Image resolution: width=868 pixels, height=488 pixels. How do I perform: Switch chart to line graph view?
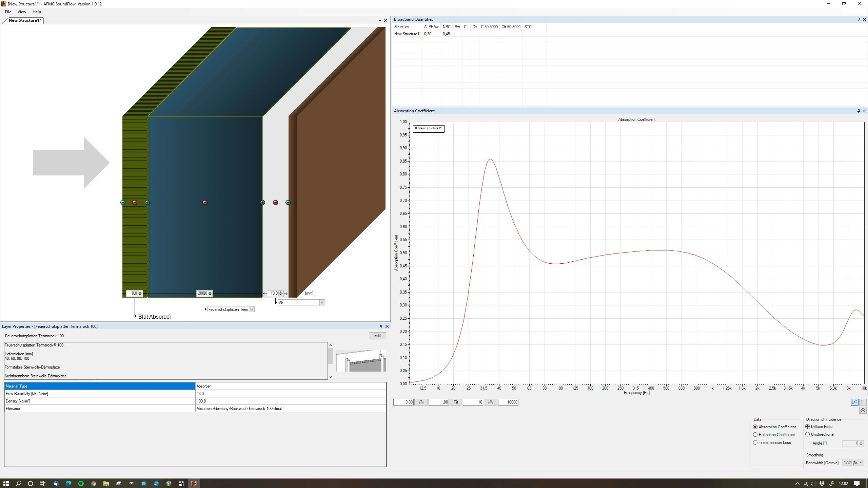854,402
